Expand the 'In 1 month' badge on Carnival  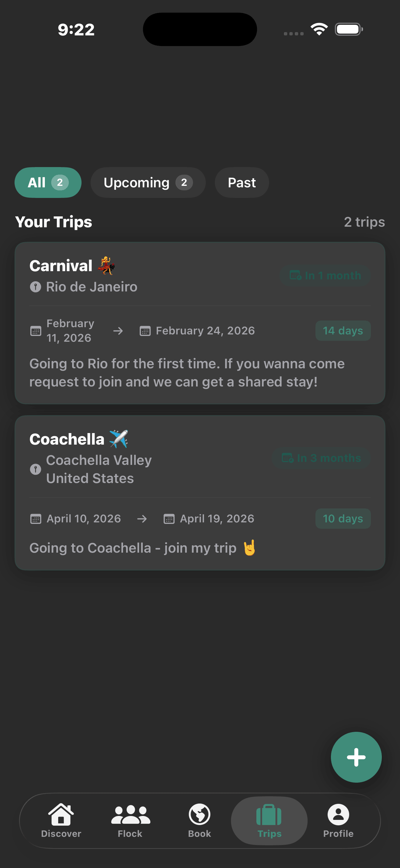click(x=325, y=275)
